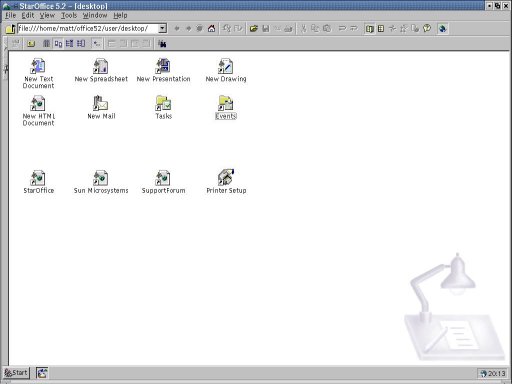Toggle the Explorer panel button
The width and height of the screenshot is (512, 384).
coord(369,29)
